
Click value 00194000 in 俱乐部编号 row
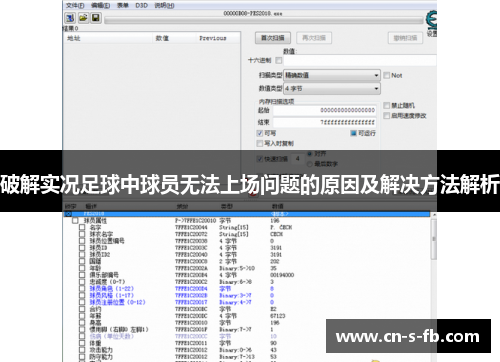tap(282, 275)
